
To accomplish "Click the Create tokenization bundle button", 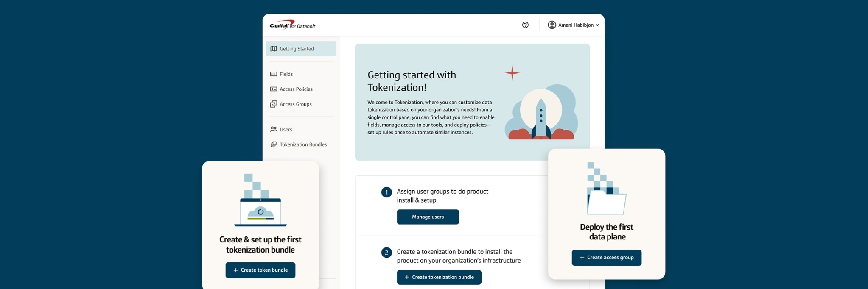I will (439, 277).
